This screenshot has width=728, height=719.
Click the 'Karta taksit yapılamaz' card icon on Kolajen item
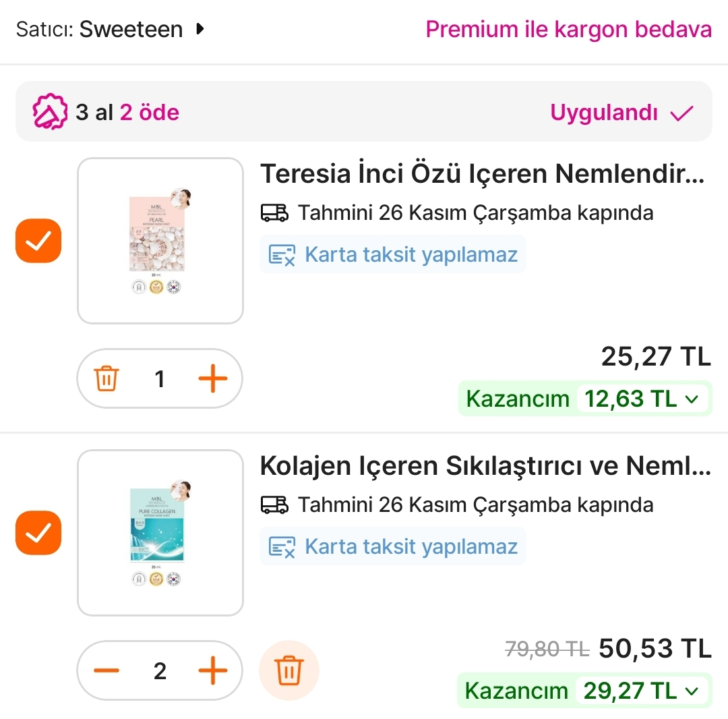tap(282, 547)
